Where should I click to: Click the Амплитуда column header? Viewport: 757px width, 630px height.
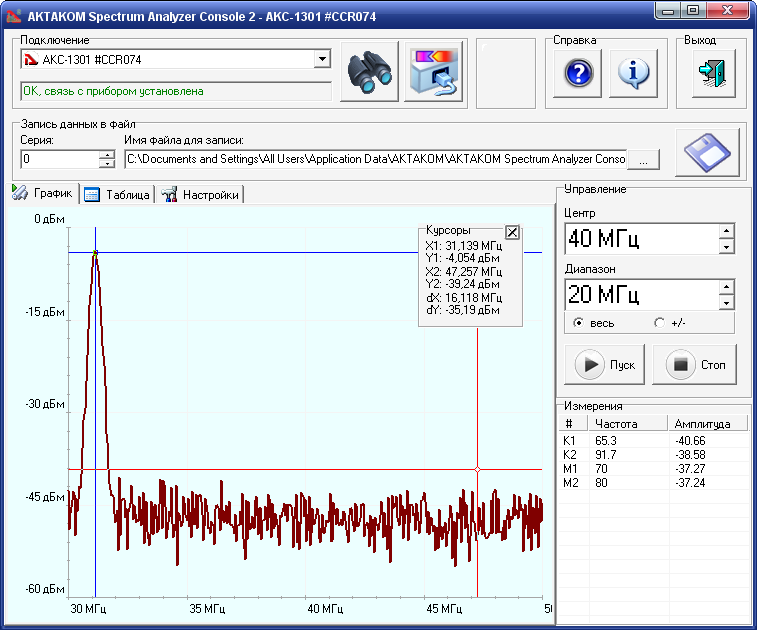(707, 423)
